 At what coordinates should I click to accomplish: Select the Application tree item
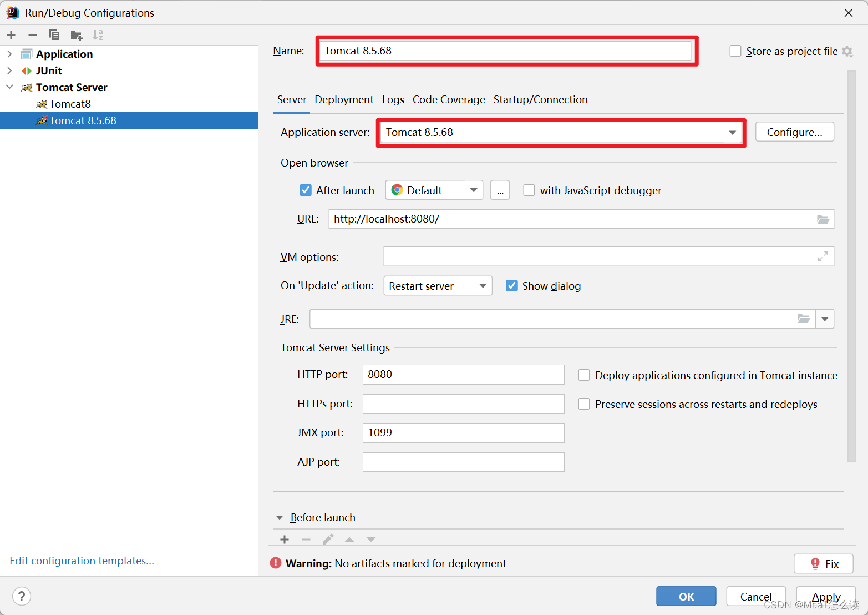tap(129, 54)
